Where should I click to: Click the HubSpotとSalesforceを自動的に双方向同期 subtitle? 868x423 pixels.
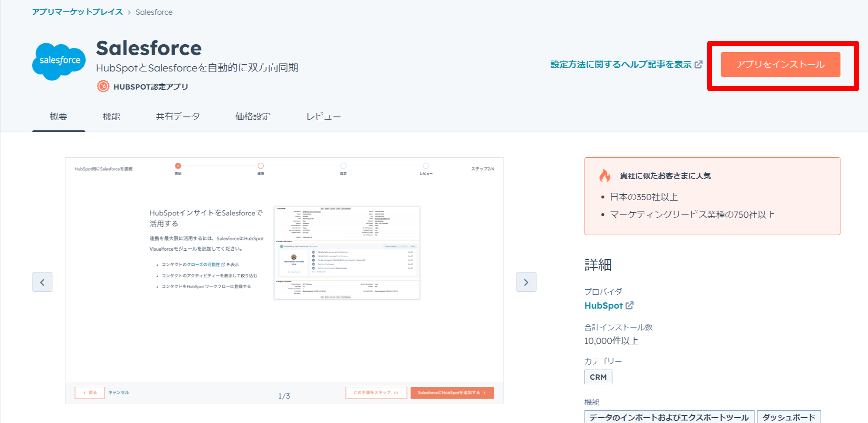pos(197,68)
